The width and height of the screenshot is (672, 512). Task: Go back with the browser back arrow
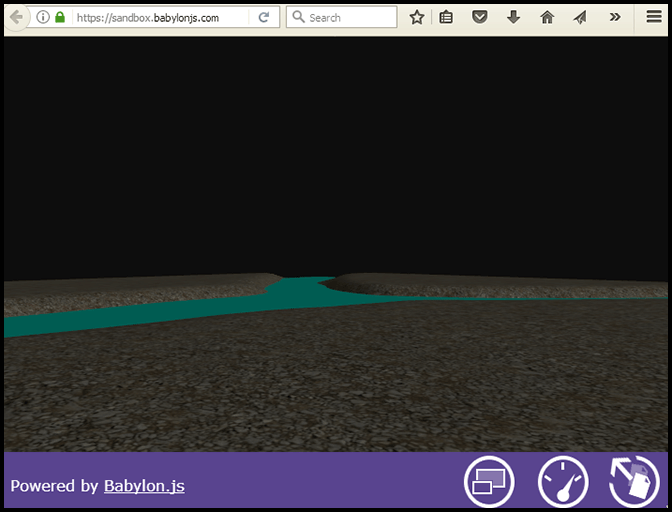pos(16,18)
